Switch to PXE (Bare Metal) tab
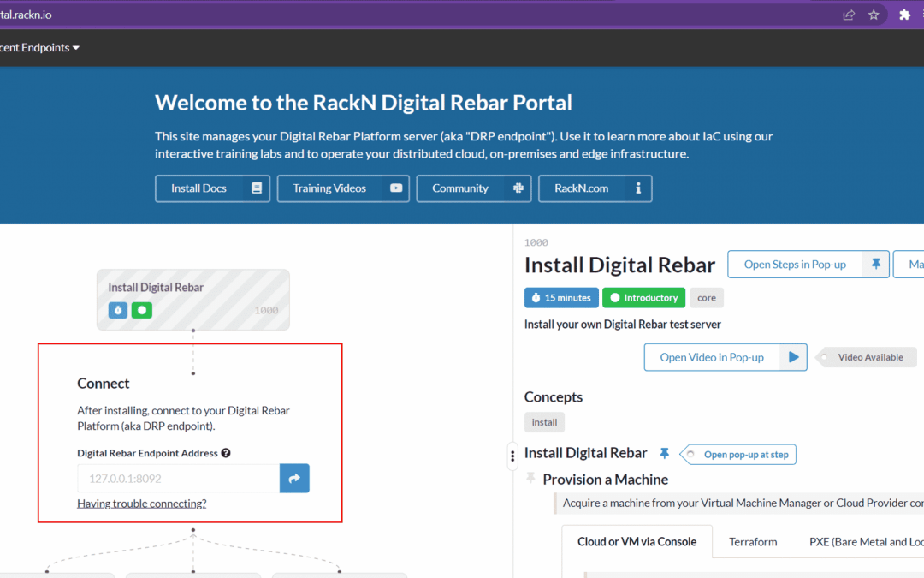Image resolution: width=924 pixels, height=578 pixels. (x=865, y=541)
